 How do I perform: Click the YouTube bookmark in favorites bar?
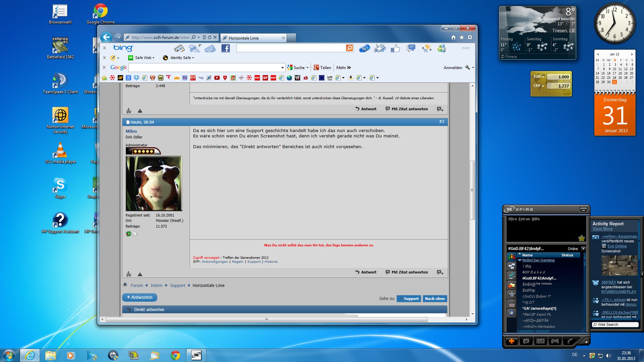tap(217, 78)
